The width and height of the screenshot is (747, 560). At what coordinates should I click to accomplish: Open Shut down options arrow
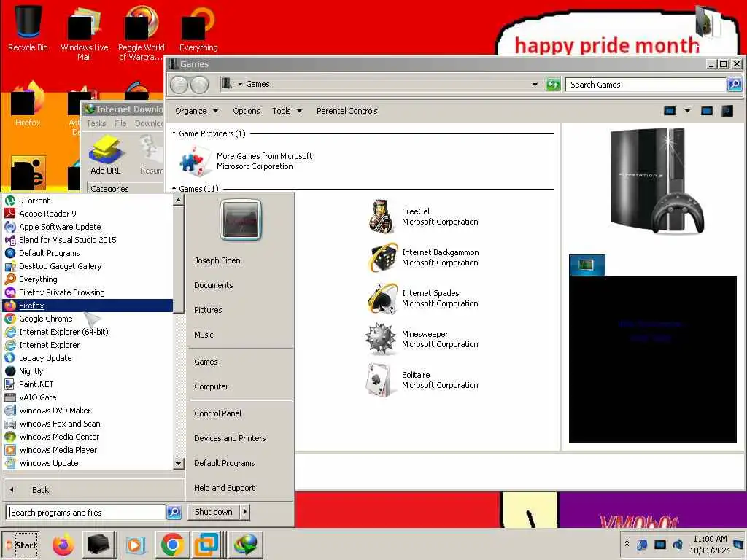click(245, 512)
